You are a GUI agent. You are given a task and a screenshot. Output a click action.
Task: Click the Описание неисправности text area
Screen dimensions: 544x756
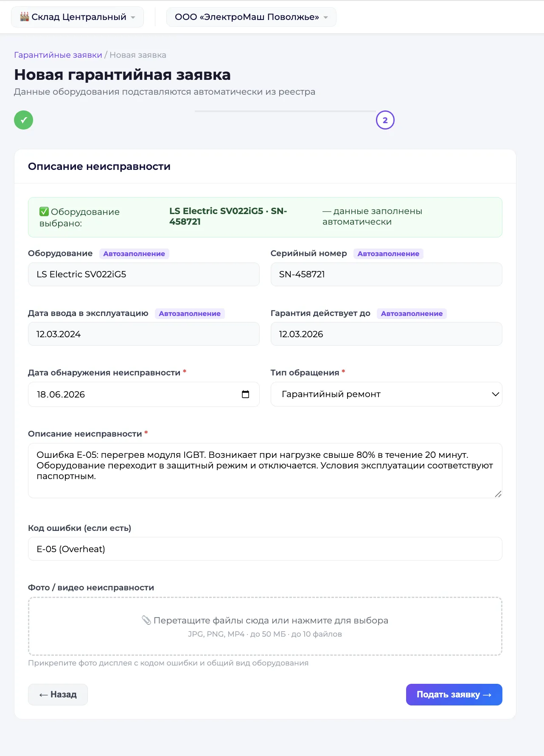(x=265, y=471)
